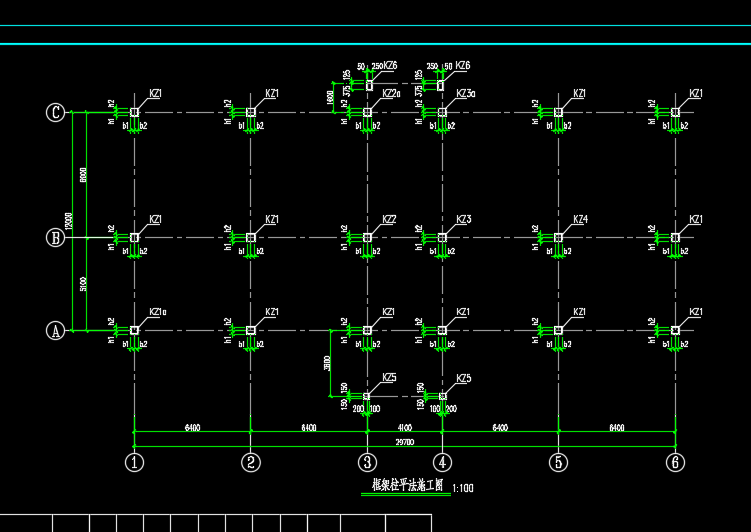Select the axis bubble labeled A
The image size is (751, 532).
[x=56, y=330]
